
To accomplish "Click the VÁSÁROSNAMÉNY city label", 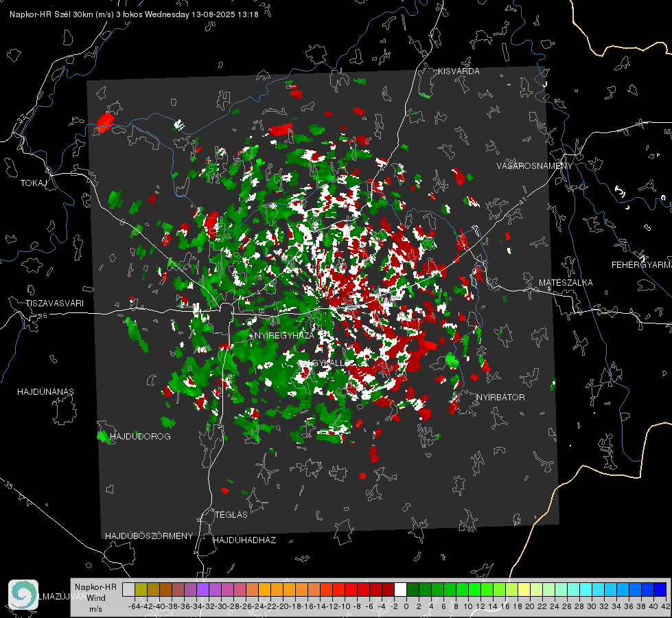I will click(535, 166).
